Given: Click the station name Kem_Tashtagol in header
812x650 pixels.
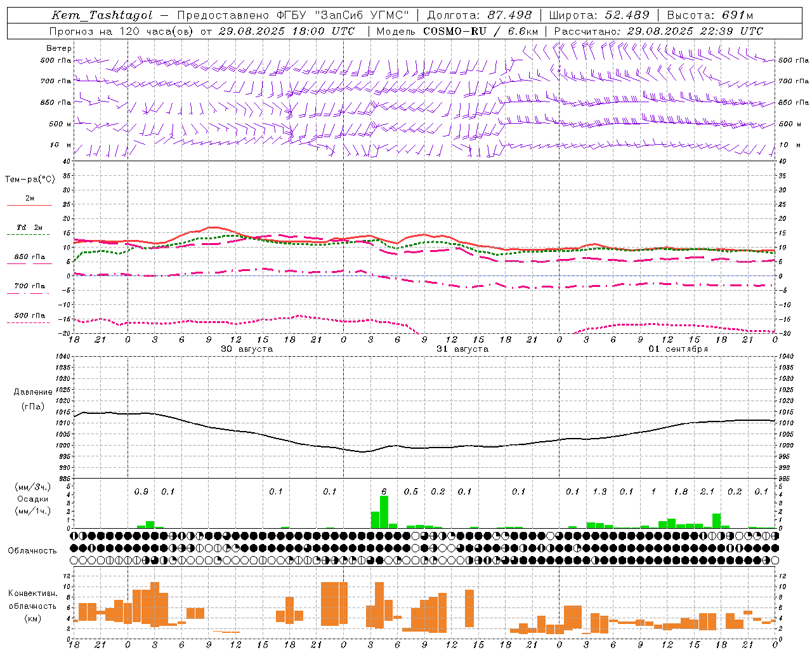Looking at the screenshot, I should (102, 15).
